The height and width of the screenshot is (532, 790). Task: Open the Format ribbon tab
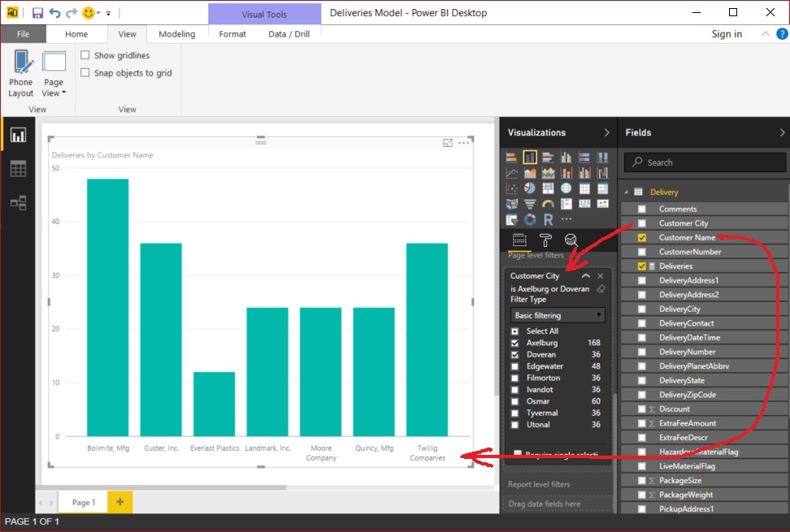pyautogui.click(x=232, y=34)
